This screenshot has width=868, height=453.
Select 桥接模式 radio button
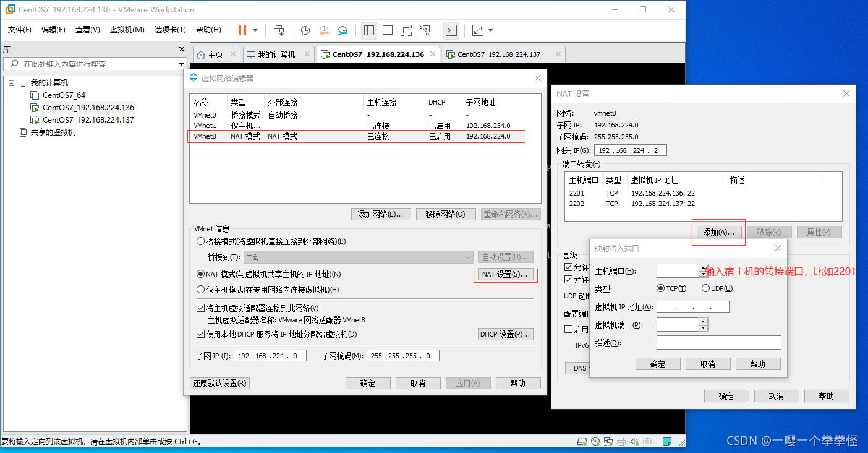pyautogui.click(x=200, y=241)
